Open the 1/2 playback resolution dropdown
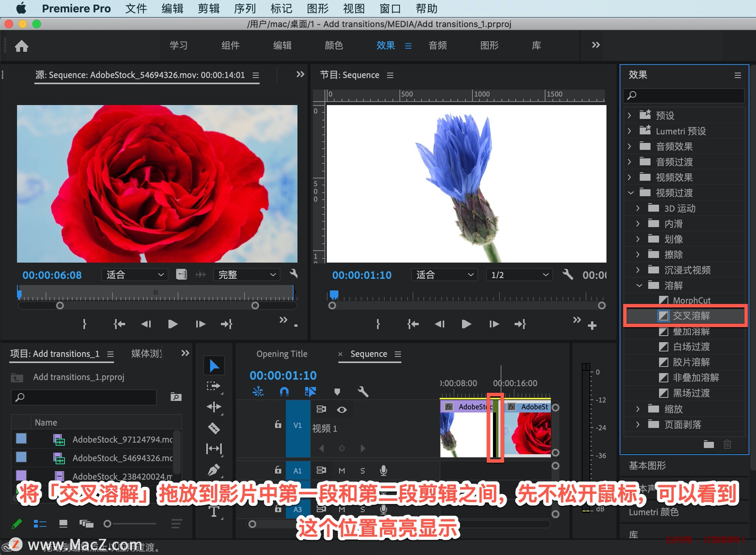The image size is (756, 555). click(519, 275)
